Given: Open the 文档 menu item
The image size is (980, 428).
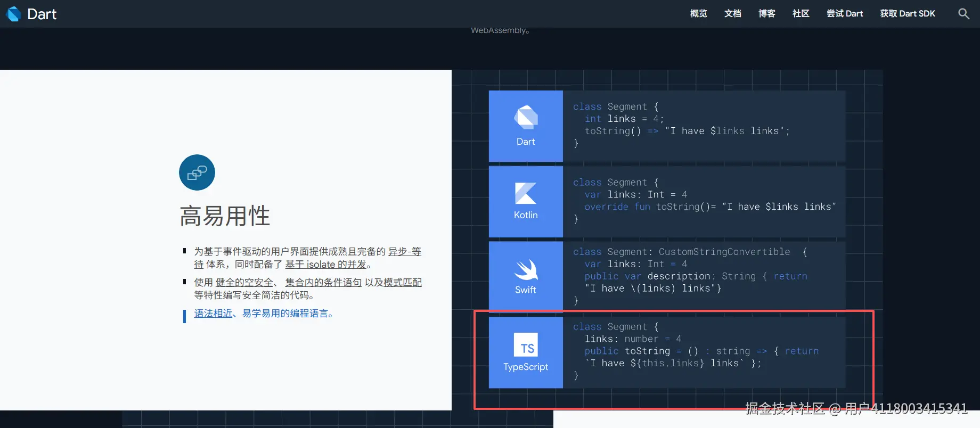Looking at the screenshot, I should click(733, 14).
